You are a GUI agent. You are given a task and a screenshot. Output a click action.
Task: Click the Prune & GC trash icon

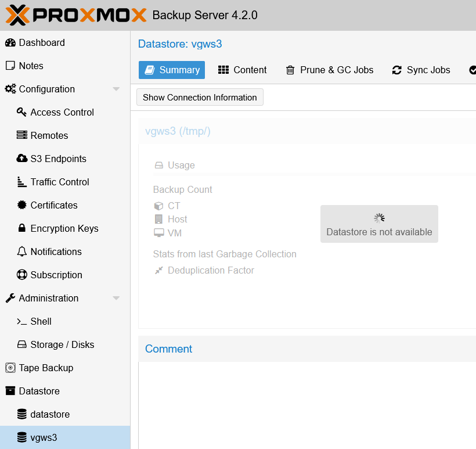(290, 70)
